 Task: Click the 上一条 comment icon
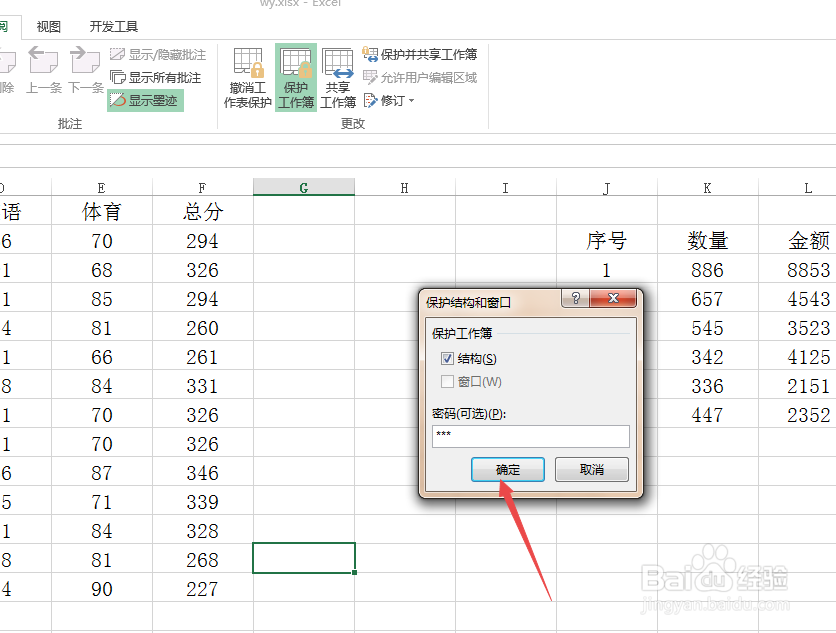tap(43, 68)
